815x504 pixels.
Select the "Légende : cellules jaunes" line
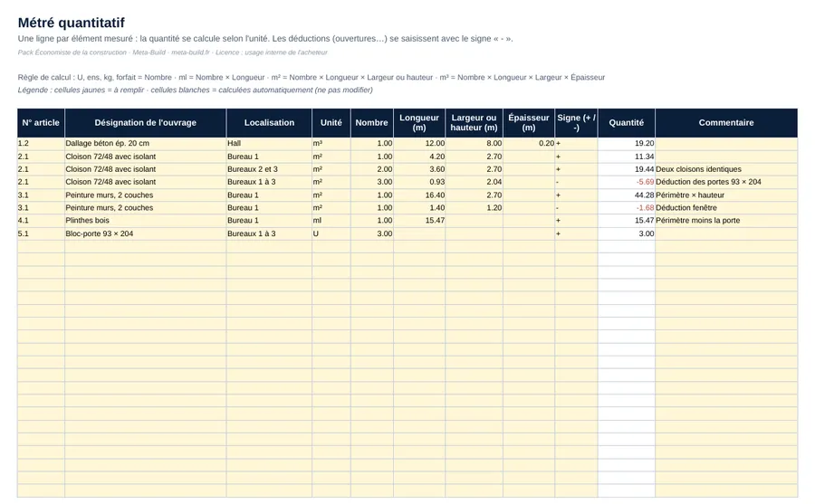195,90
